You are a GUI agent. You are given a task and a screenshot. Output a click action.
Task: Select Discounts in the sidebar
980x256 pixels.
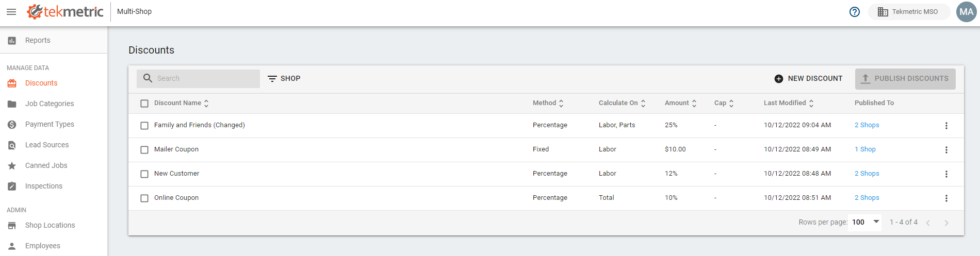point(54,83)
